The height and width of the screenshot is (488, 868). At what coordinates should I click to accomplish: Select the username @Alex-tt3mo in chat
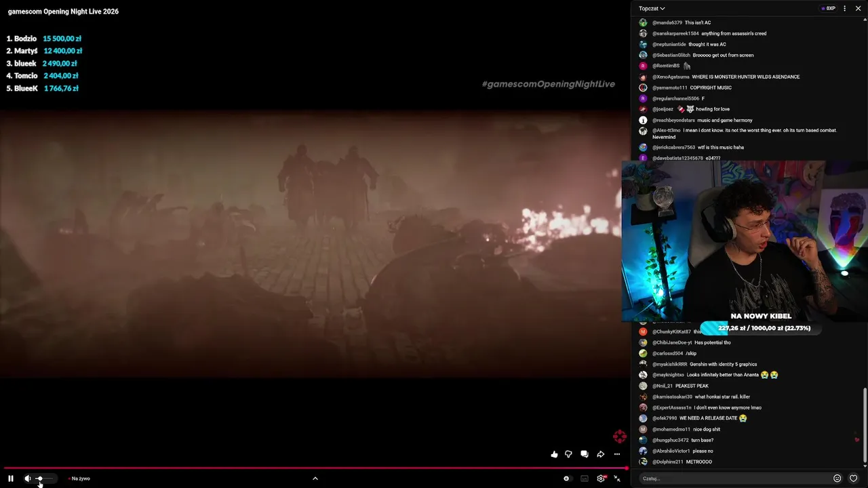[667, 130]
